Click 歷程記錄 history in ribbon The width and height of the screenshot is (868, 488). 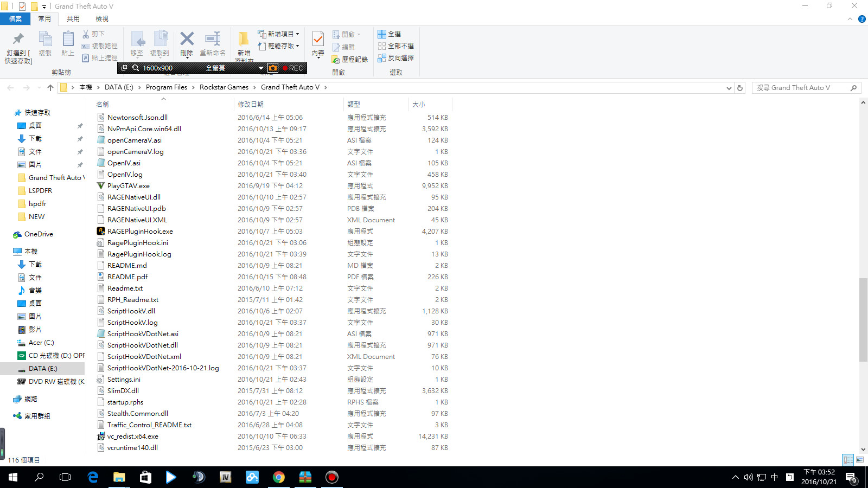(350, 60)
